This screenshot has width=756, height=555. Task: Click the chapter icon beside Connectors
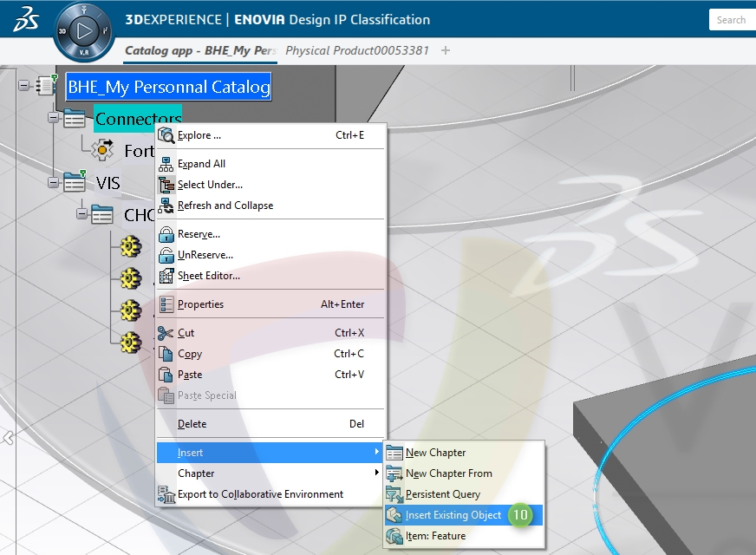pos(75,118)
